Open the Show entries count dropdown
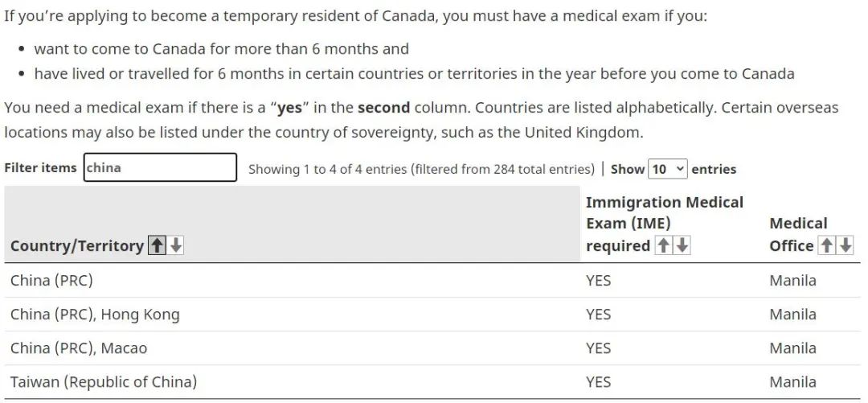This screenshot has width=868, height=403. 668,168
